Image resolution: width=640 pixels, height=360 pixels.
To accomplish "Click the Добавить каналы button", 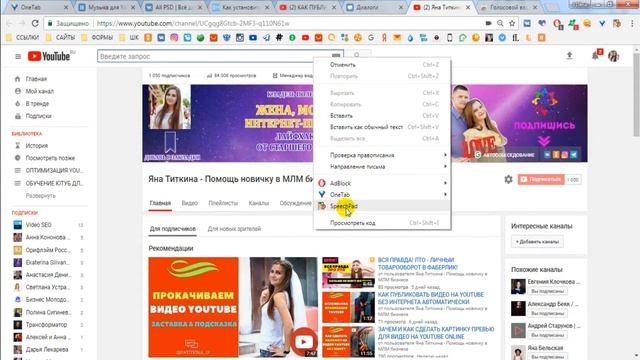I will (x=537, y=242).
